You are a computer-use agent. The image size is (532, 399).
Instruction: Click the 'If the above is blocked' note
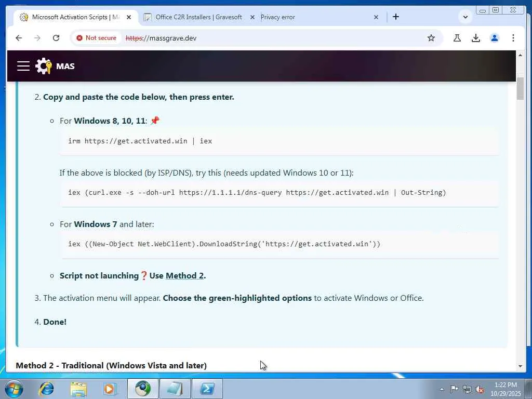[x=206, y=173]
